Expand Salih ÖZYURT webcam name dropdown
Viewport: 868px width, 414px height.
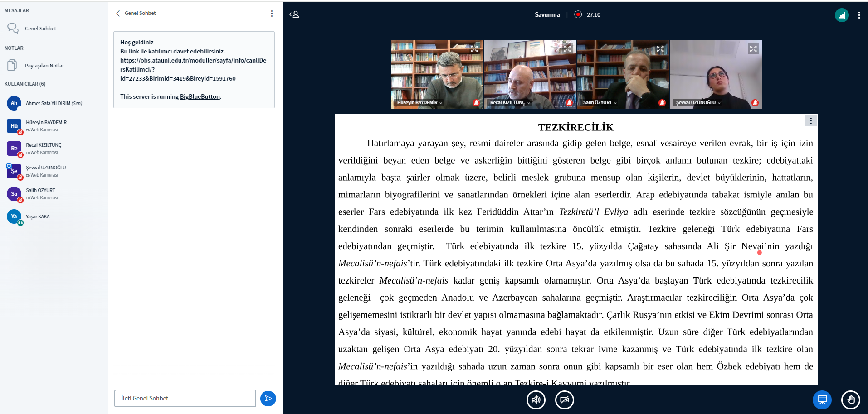pos(600,103)
